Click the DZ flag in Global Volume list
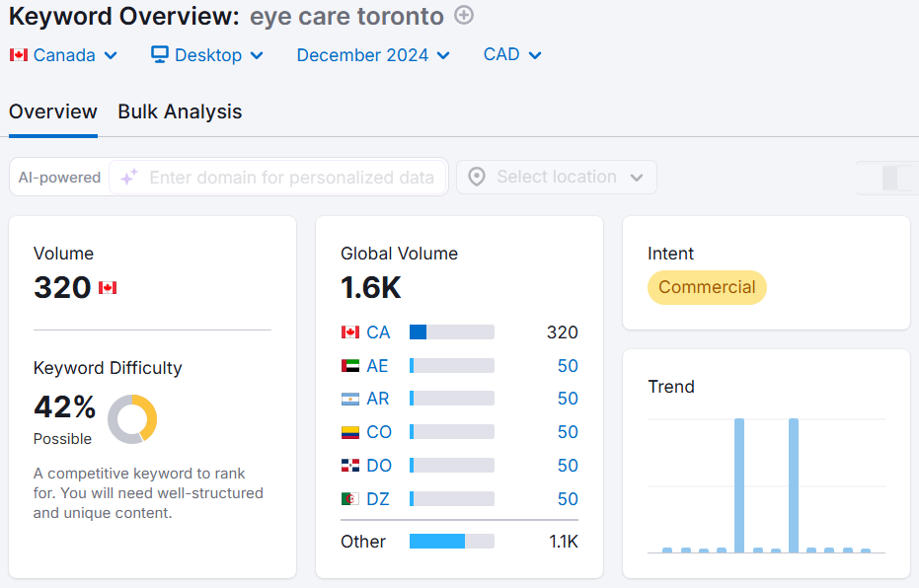919x588 pixels. tap(349, 498)
